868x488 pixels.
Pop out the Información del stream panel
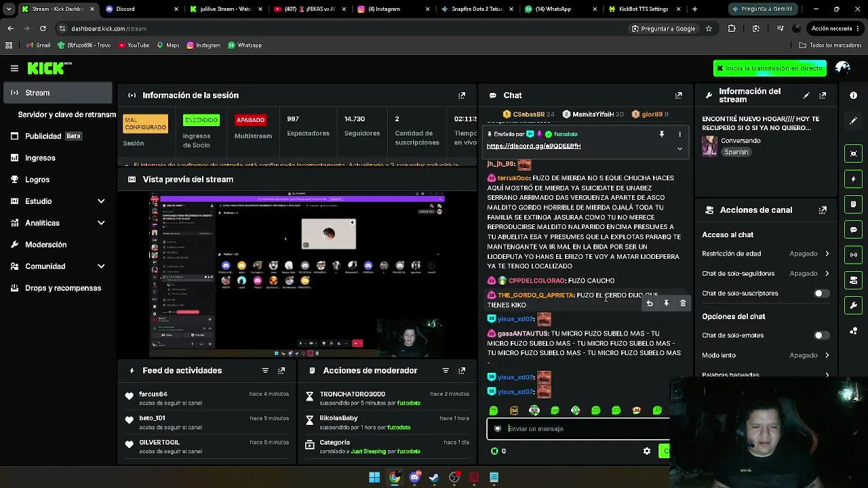point(823,96)
